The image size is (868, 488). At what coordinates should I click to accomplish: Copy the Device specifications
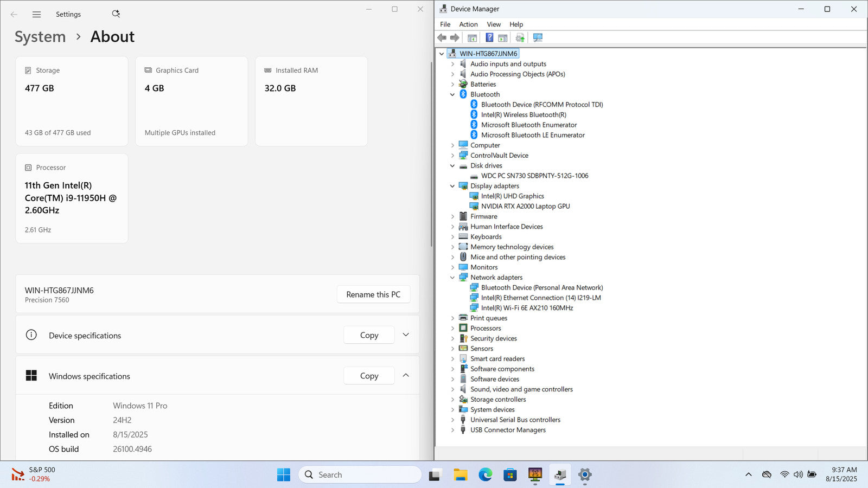click(369, 335)
